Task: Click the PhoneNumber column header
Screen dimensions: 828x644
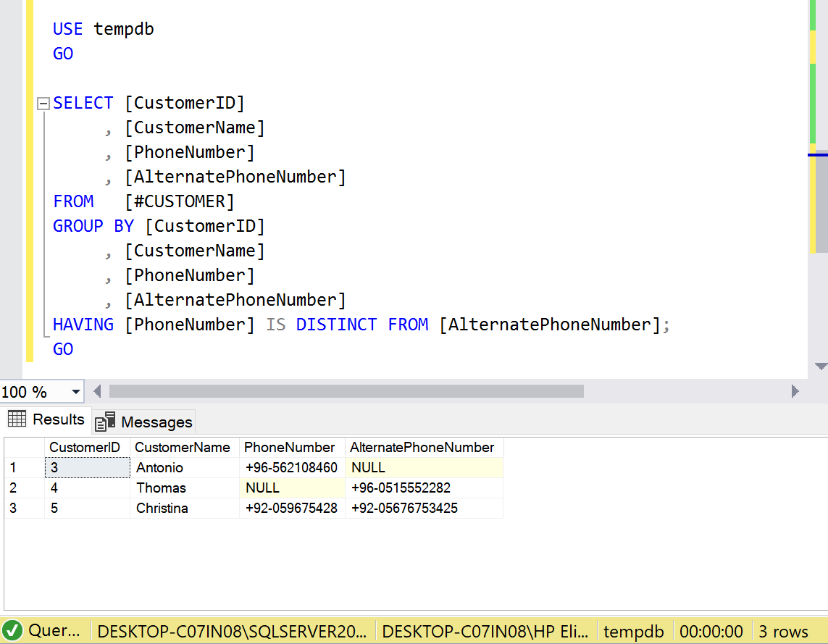Action: coord(289,447)
